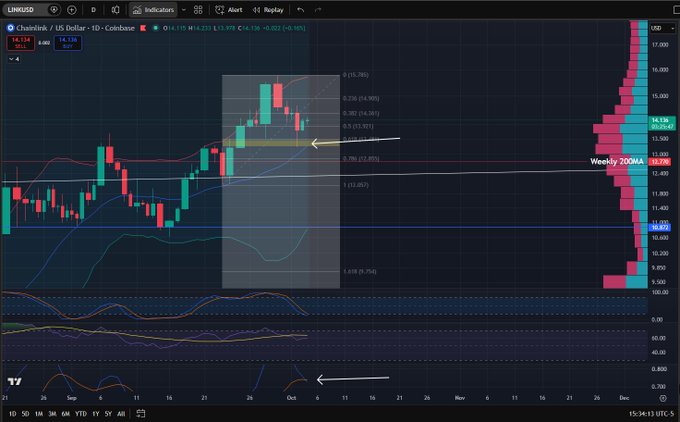Expand favorite indicators arrow next to Indicators

pyautogui.click(x=183, y=10)
